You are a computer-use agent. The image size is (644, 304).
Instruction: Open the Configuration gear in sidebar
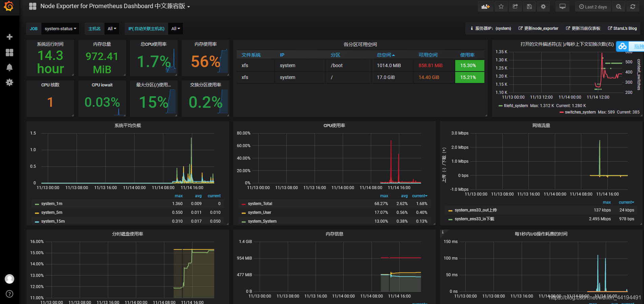pos(9,82)
